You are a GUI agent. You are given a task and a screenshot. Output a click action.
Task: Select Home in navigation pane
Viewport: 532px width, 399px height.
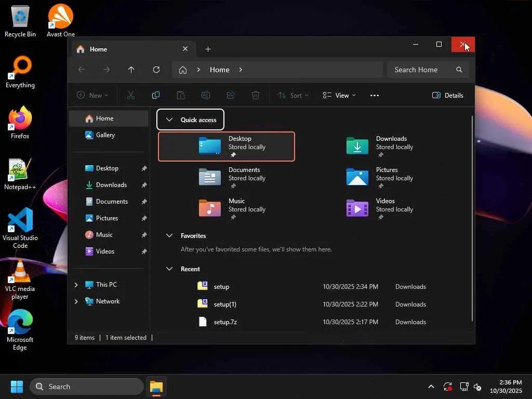tap(109, 118)
